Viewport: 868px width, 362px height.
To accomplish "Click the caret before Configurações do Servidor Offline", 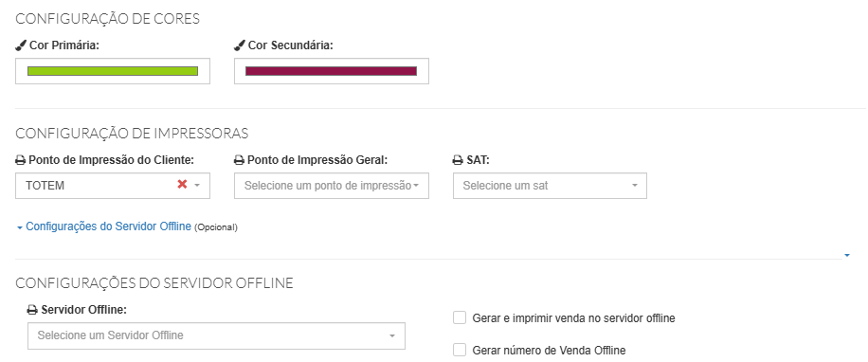I will [x=20, y=227].
